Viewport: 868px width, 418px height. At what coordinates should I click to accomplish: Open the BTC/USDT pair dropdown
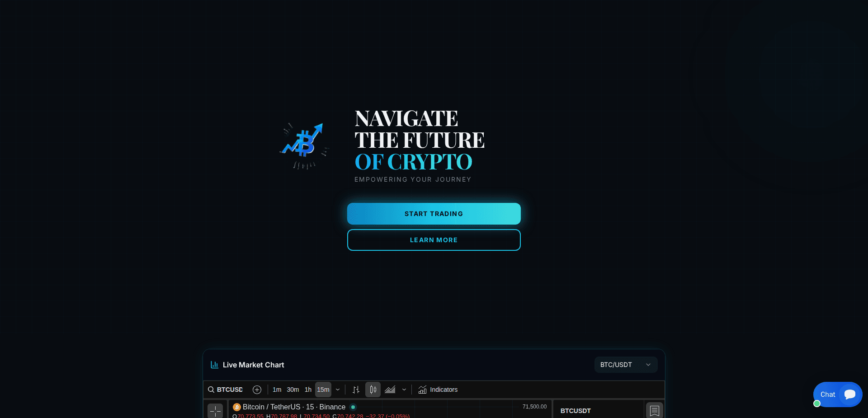tap(626, 365)
